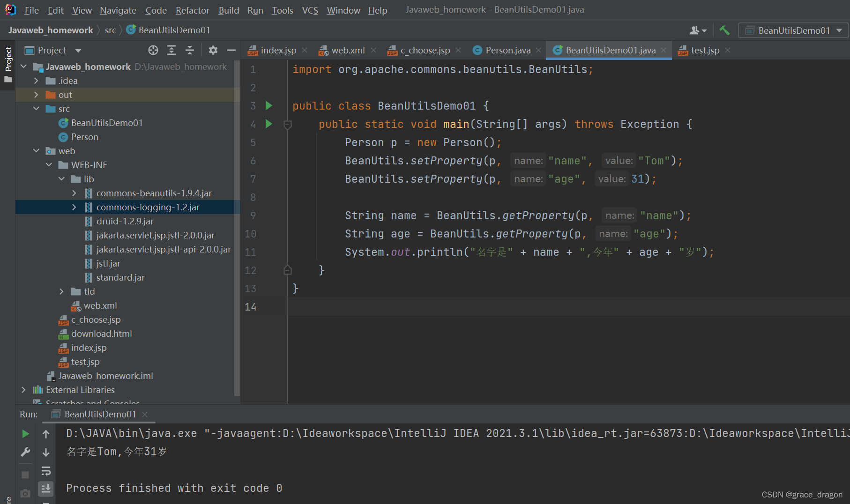850x504 pixels.
Task: Click the IntelliJ IDEA logo icon
Action: pyautogui.click(x=10, y=10)
